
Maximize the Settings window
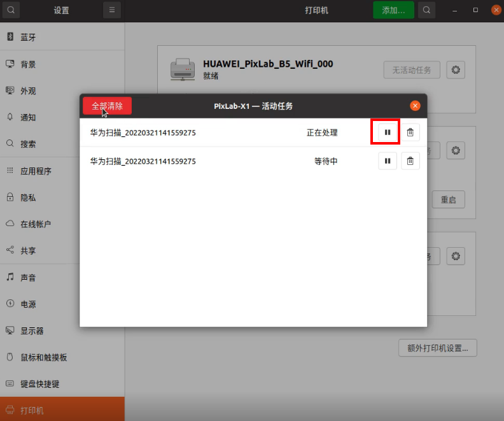pos(475,10)
